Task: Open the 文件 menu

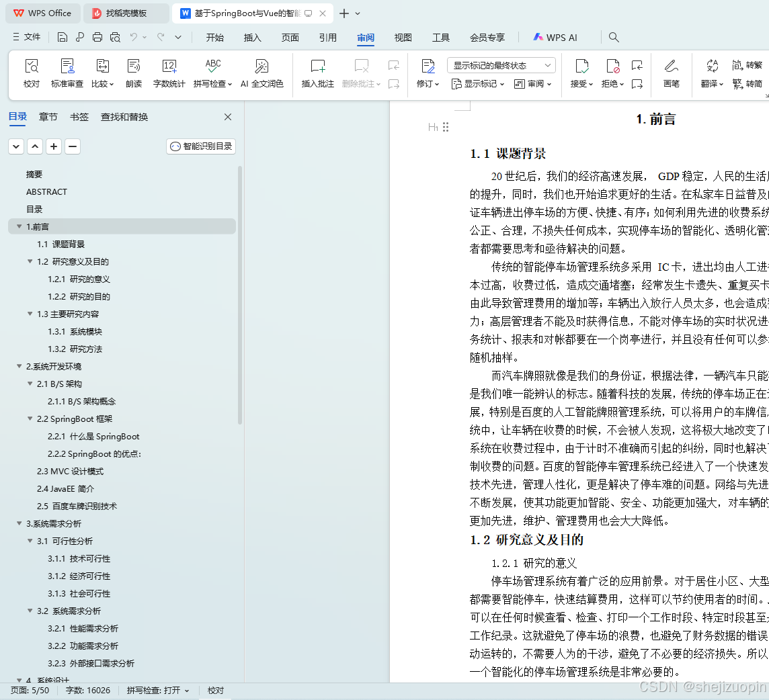Action: (x=27, y=37)
